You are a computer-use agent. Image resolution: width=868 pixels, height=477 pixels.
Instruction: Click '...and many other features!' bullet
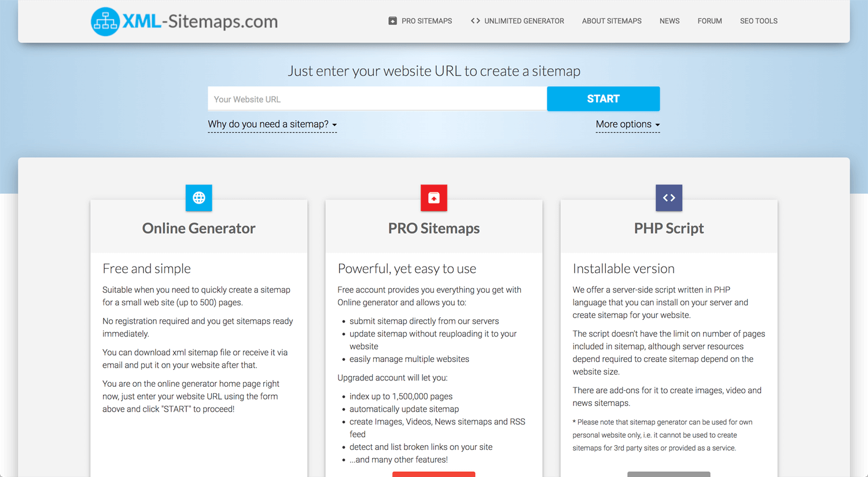[x=399, y=460]
